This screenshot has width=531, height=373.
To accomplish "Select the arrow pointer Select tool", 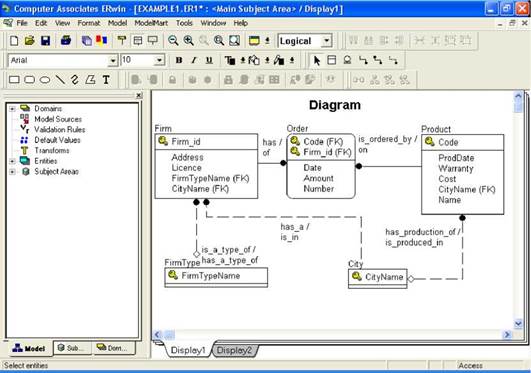I will click(x=317, y=60).
